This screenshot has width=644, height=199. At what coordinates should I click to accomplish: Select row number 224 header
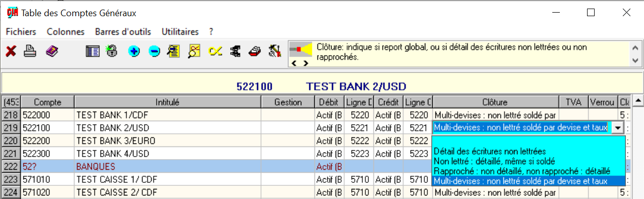(11, 192)
